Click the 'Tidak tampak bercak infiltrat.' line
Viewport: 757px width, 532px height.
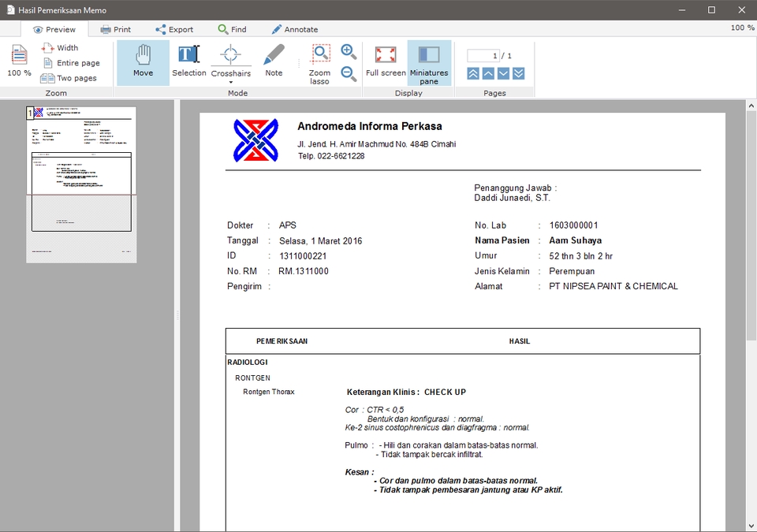click(429, 454)
